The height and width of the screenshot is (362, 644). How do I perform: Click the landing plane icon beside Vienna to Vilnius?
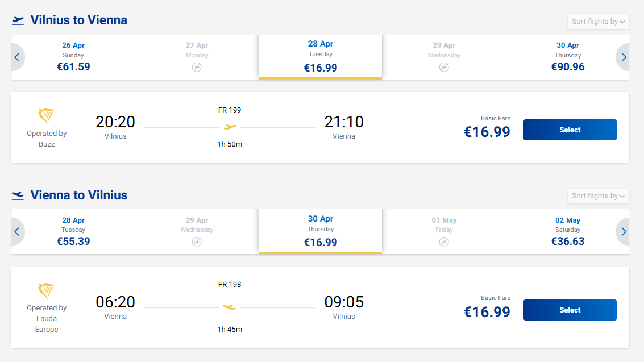pos(18,195)
